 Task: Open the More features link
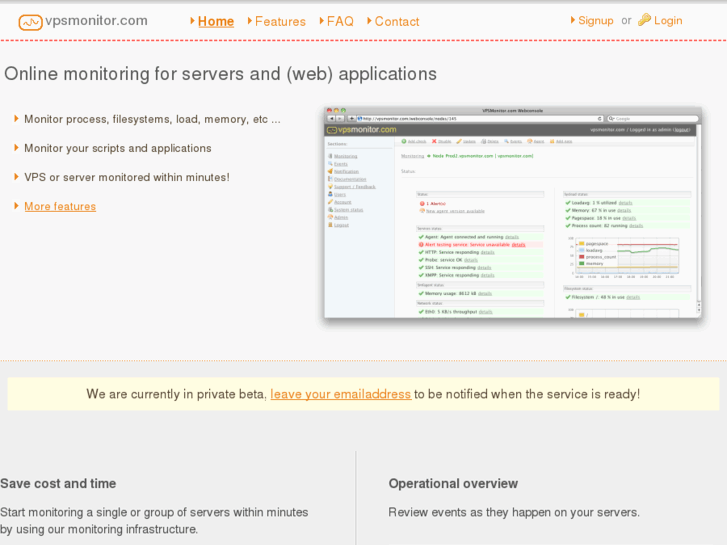click(x=60, y=206)
